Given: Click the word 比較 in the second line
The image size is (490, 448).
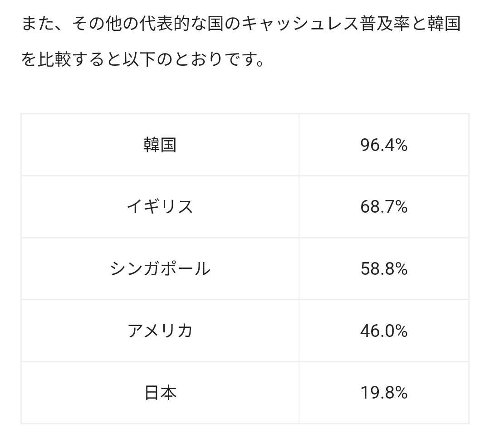Looking at the screenshot, I should point(55,60).
